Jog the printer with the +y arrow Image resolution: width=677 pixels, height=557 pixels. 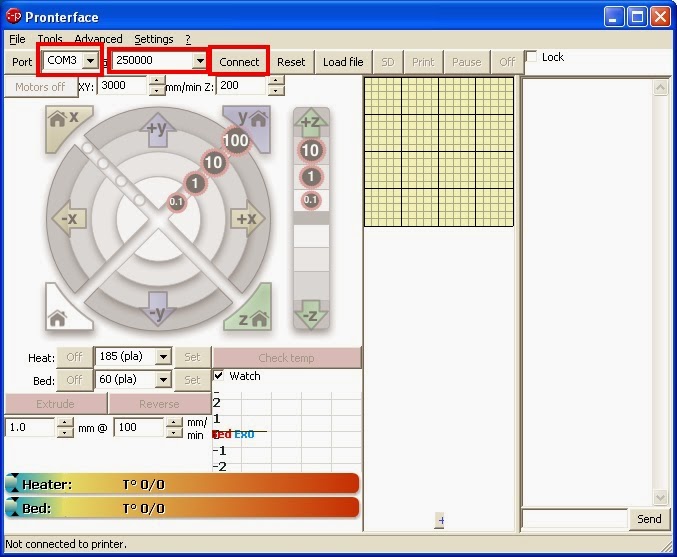point(158,129)
